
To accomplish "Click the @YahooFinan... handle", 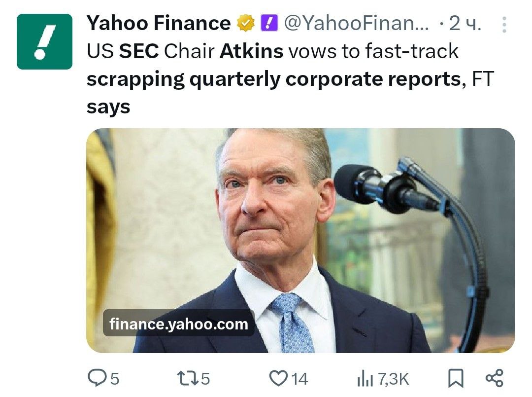I will 357,23.
